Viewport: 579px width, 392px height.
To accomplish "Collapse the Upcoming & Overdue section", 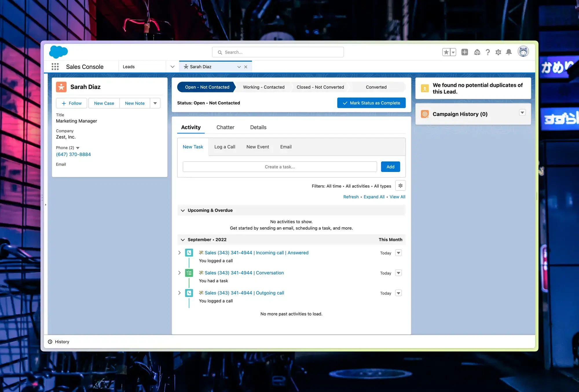I will 183,210.
